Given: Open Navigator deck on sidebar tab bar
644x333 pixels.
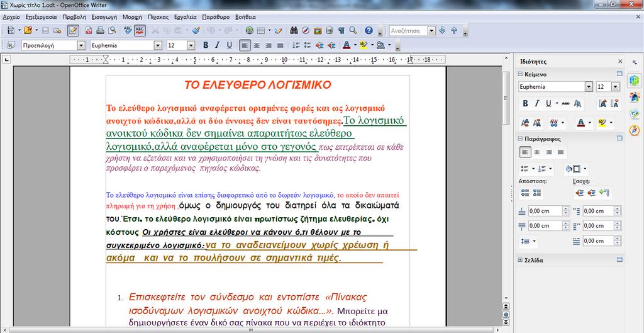Looking at the screenshot, I should coord(635,130).
